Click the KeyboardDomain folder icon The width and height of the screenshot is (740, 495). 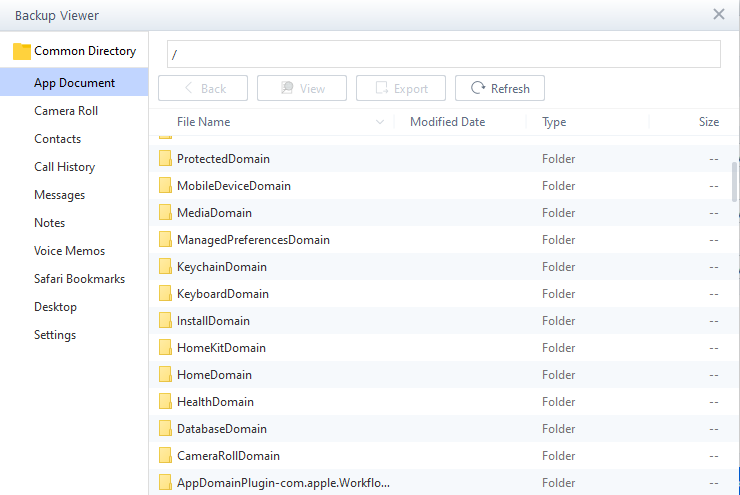click(165, 294)
